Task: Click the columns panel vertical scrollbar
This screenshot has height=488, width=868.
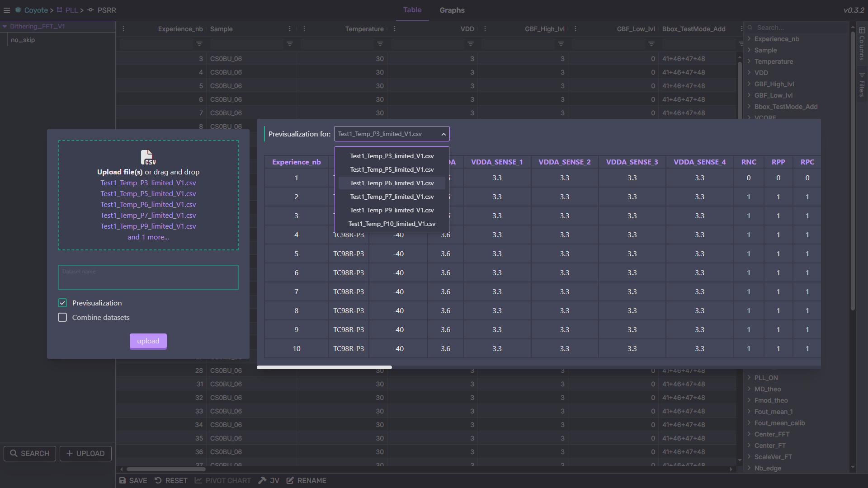Action: [x=853, y=172]
